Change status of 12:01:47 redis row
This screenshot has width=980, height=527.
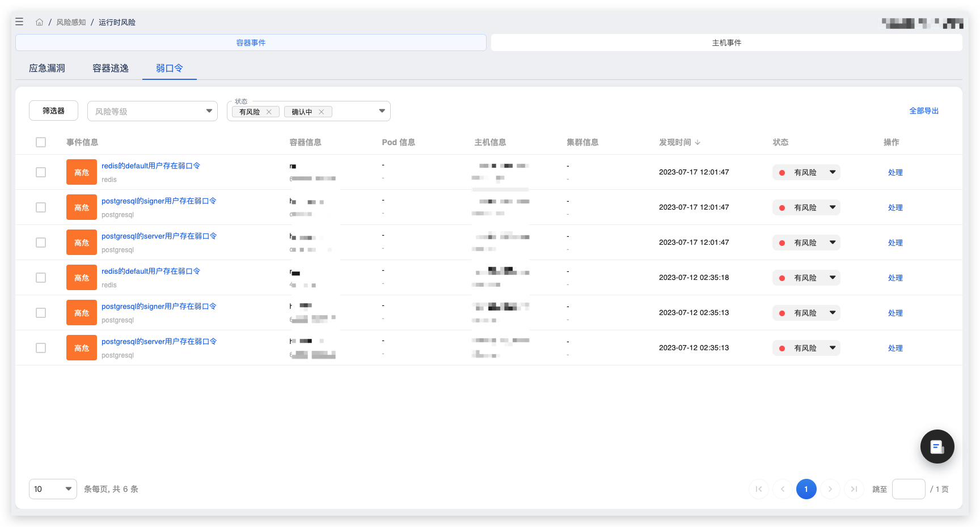(806, 172)
